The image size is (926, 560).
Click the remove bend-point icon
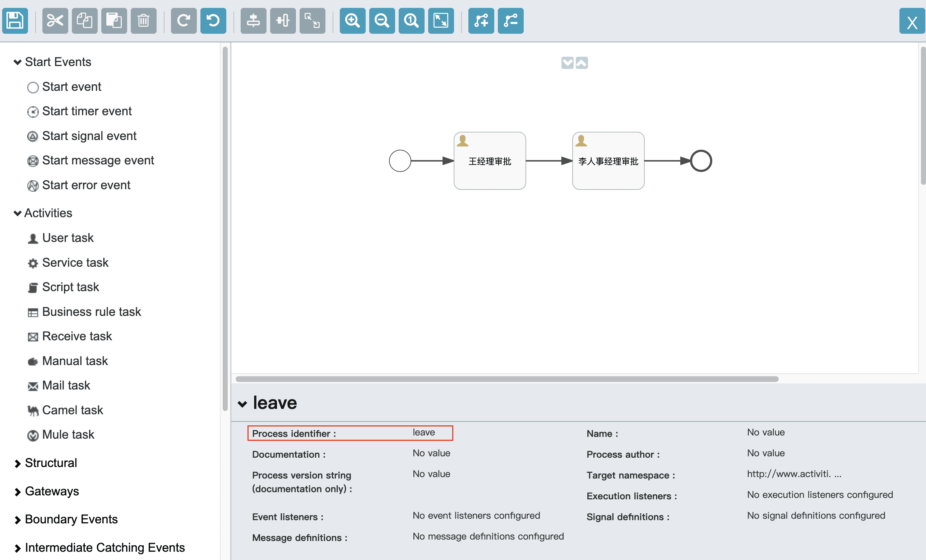pos(510,21)
